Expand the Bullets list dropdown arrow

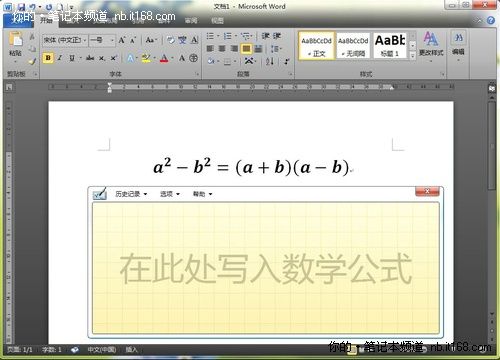point(218,36)
